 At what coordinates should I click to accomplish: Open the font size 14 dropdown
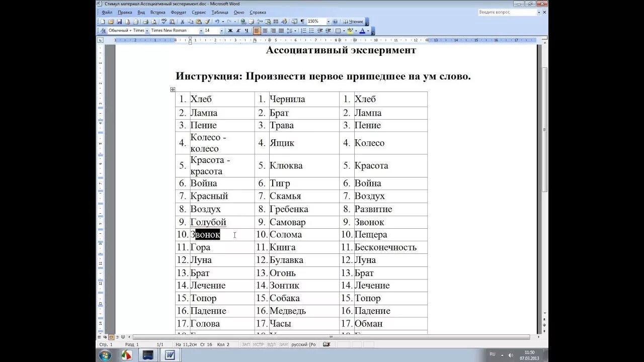click(222, 31)
